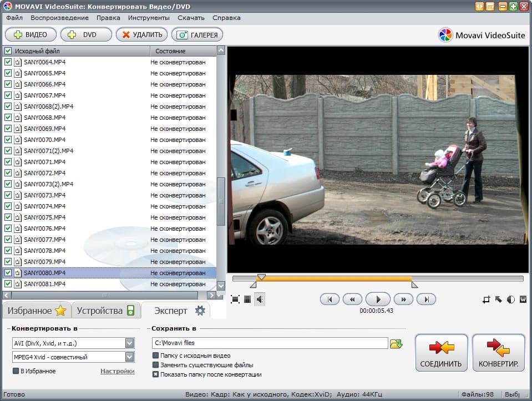
Task: Open the AVI format dropdown
Action: (x=130, y=343)
